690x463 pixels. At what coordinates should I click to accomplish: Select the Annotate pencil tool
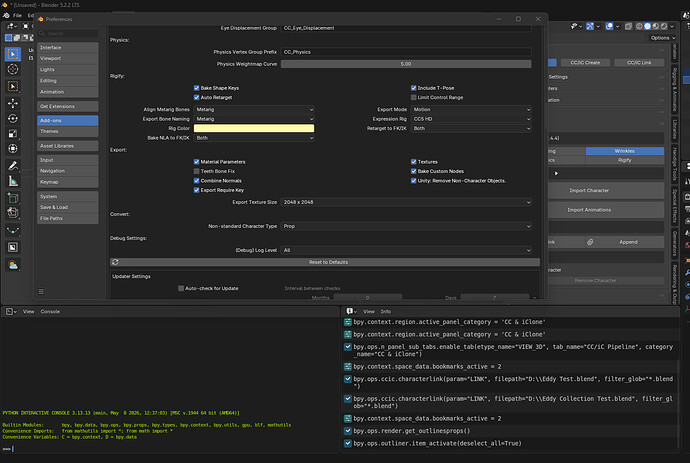click(x=13, y=165)
